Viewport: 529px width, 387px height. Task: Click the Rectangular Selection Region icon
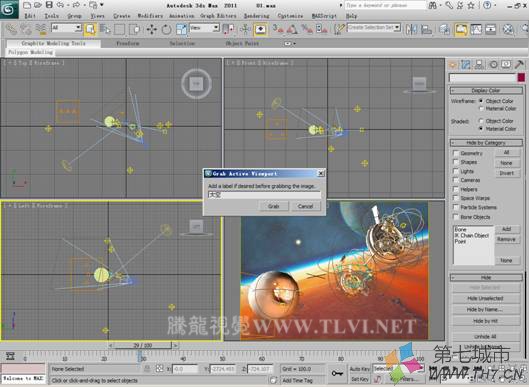120,29
